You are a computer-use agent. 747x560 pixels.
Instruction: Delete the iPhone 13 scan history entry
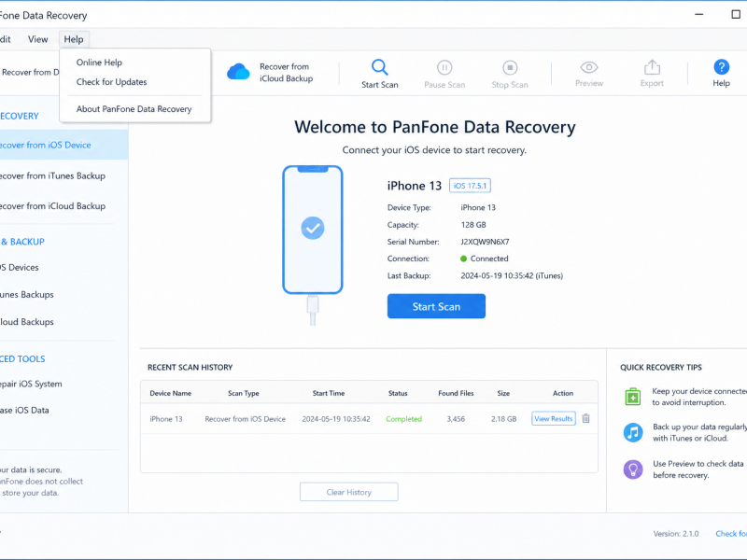[x=586, y=418]
